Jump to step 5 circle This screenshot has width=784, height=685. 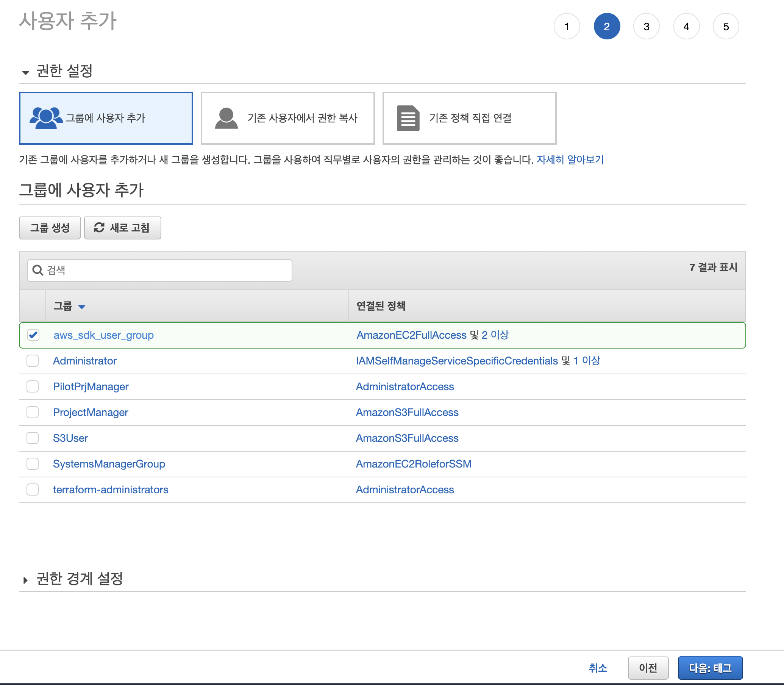pyautogui.click(x=726, y=27)
